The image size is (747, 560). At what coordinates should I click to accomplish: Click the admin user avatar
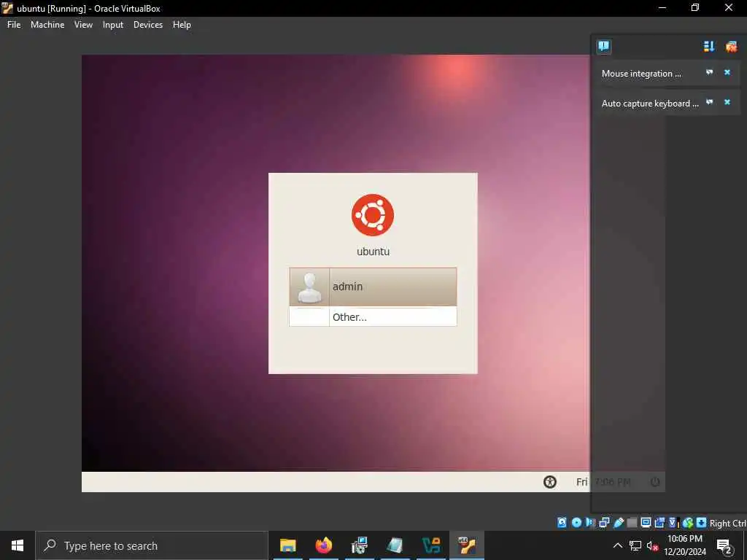coord(309,287)
